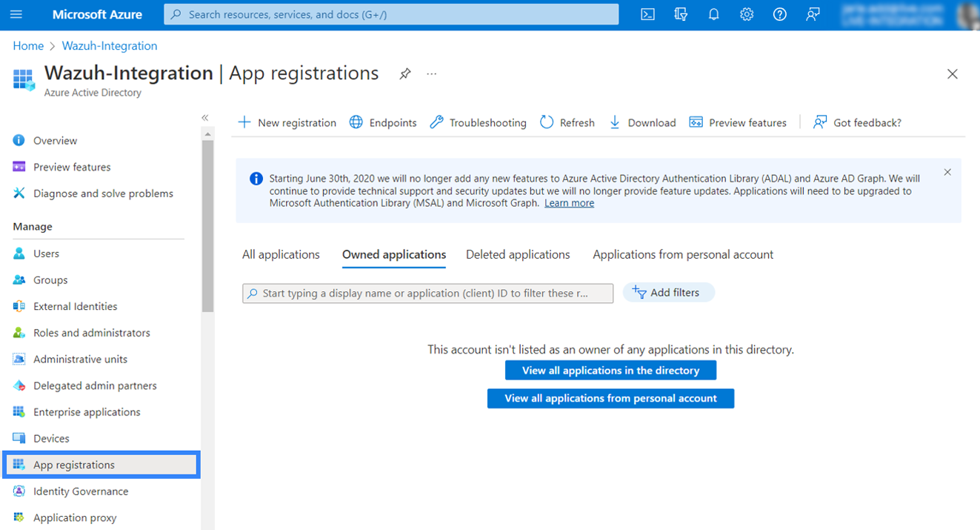
Task: Open the portal hamburger menu
Action: coord(16,15)
